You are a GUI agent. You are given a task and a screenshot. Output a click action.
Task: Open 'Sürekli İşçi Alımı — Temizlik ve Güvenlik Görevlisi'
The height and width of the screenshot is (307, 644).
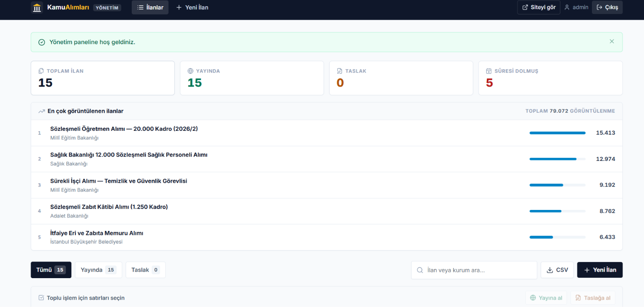(x=119, y=181)
